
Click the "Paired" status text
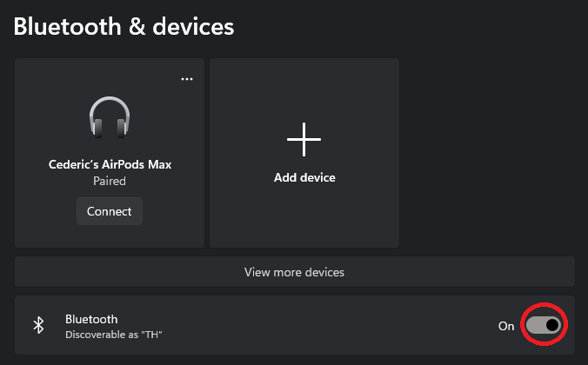110,182
